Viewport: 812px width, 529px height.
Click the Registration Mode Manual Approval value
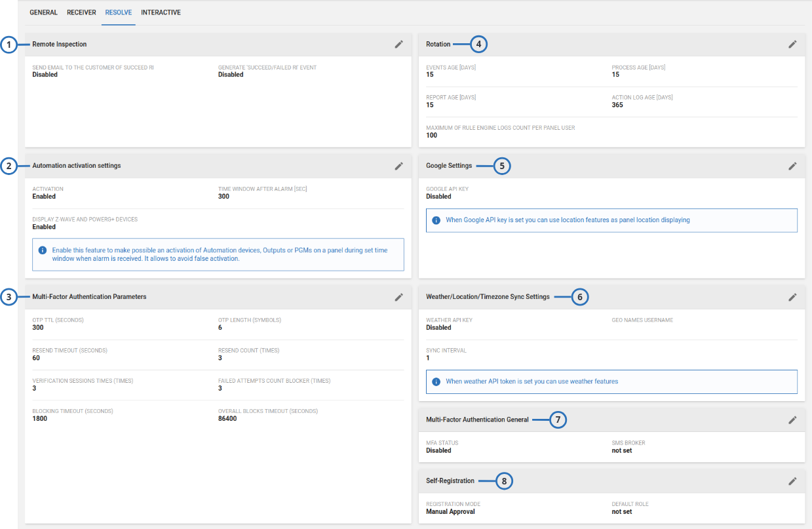point(450,512)
